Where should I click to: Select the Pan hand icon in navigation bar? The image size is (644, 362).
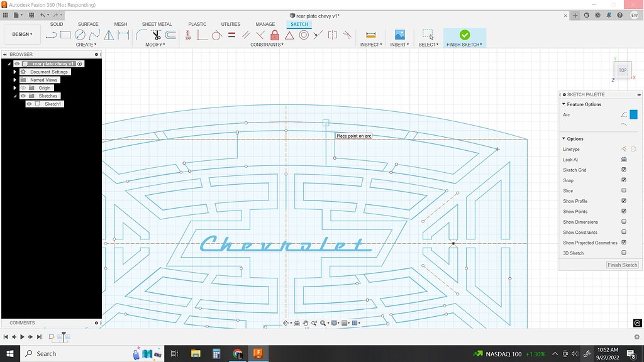tap(306, 323)
